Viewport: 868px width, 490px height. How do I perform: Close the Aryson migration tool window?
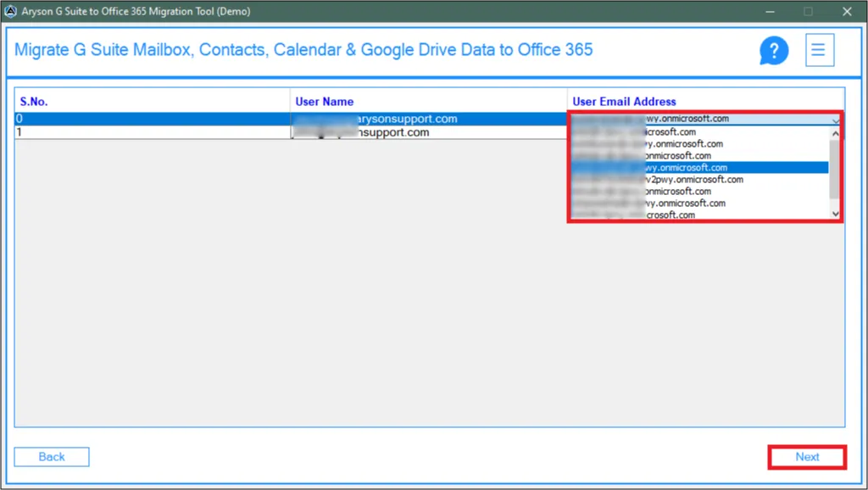[847, 11]
